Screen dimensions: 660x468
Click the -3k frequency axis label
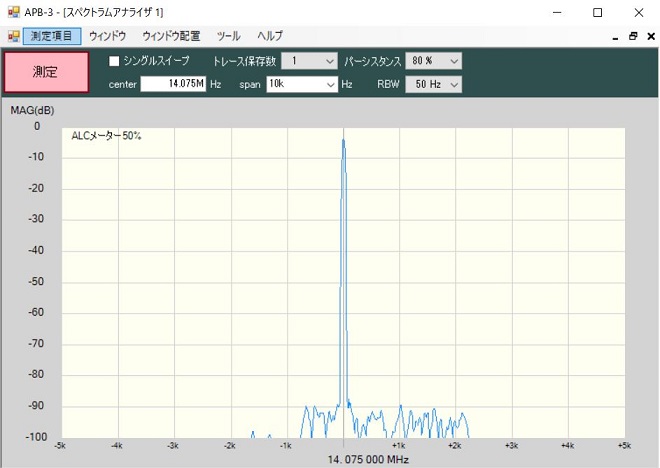(x=173, y=446)
